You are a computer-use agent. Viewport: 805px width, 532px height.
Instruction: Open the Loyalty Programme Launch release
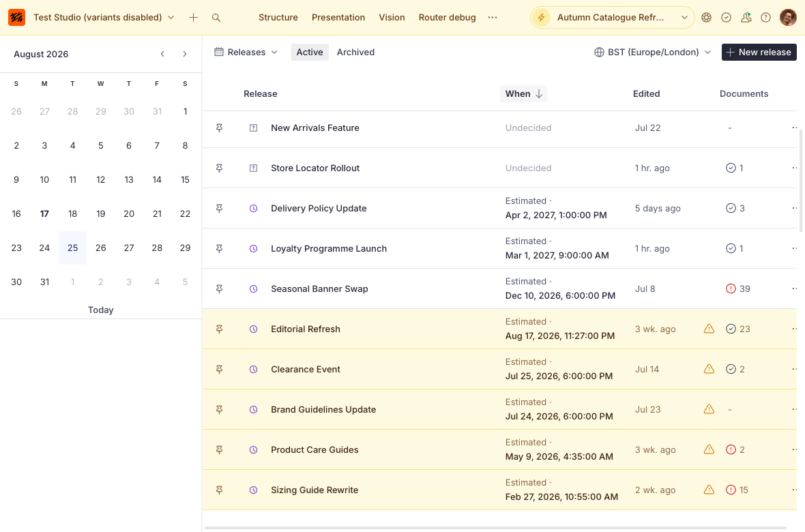(x=329, y=248)
